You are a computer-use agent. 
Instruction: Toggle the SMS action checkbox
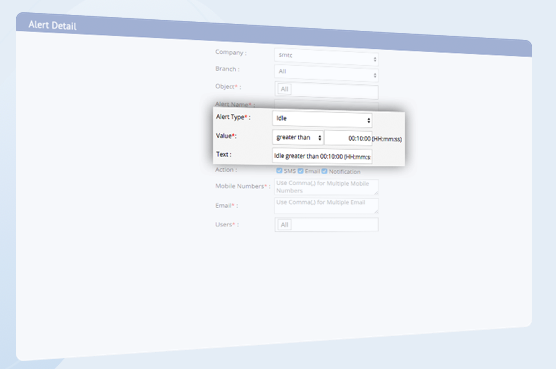[x=279, y=171]
